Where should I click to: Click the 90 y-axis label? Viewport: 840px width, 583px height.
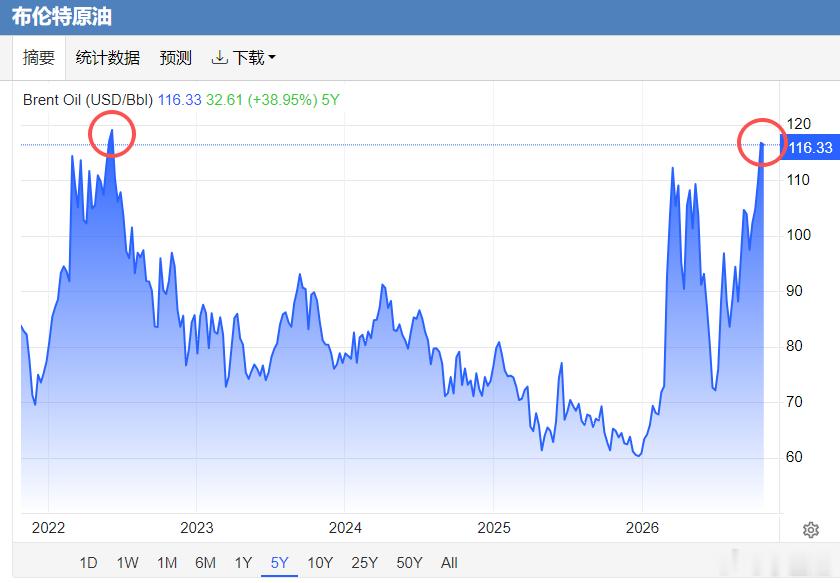794,291
